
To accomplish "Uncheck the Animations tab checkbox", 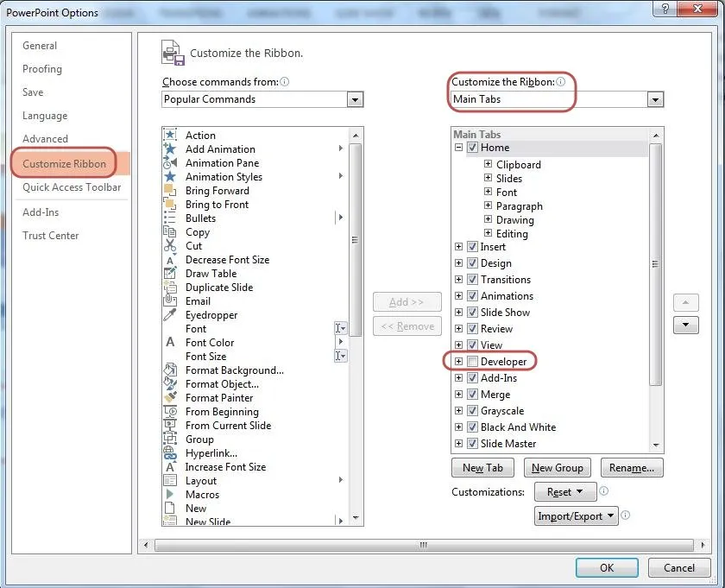I will tap(472, 295).
